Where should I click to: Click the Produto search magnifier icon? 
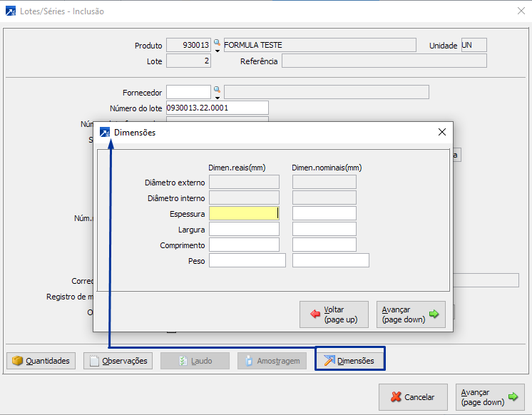click(218, 43)
